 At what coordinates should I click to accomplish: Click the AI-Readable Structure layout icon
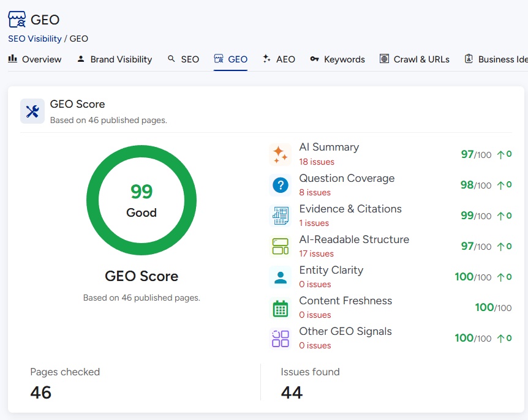click(280, 246)
